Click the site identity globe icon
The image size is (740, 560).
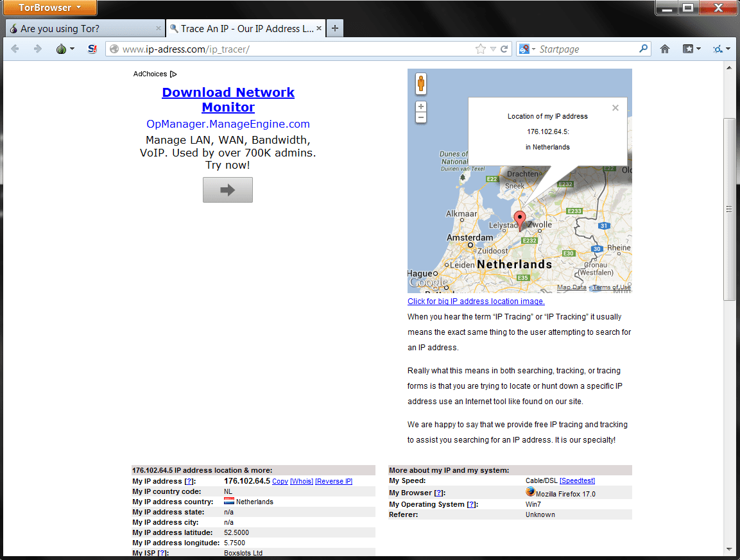[114, 49]
